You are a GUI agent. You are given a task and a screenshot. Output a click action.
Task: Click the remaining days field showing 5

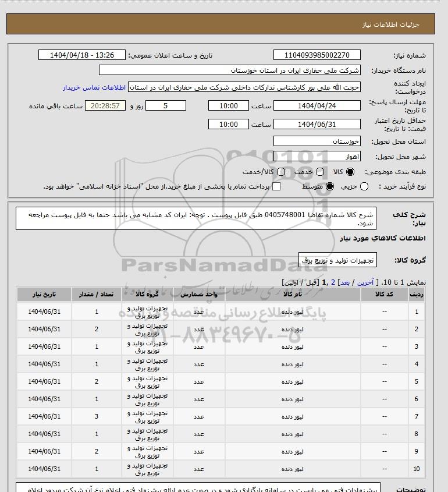click(x=166, y=105)
